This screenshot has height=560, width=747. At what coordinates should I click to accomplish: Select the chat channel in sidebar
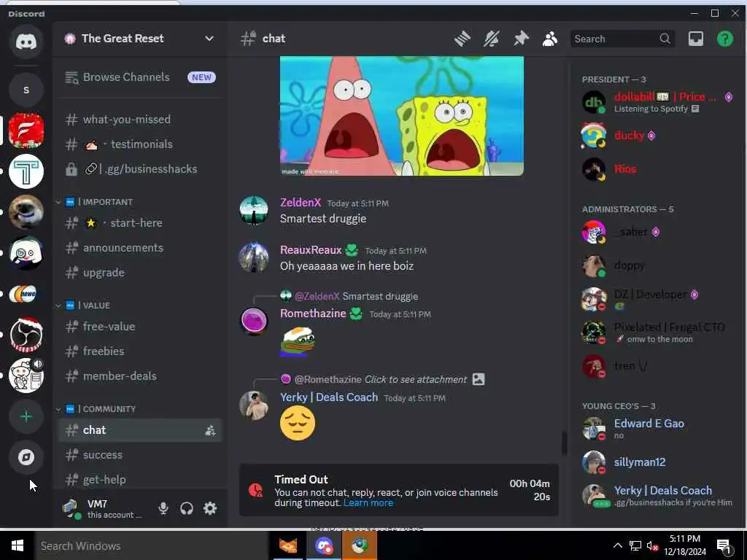click(x=140, y=430)
